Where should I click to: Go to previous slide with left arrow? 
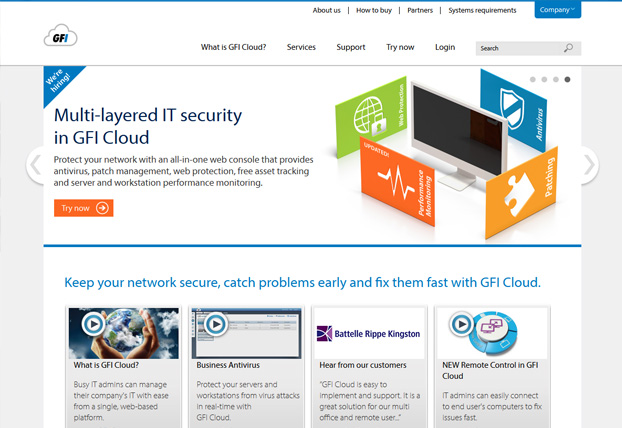pyautogui.click(x=36, y=165)
